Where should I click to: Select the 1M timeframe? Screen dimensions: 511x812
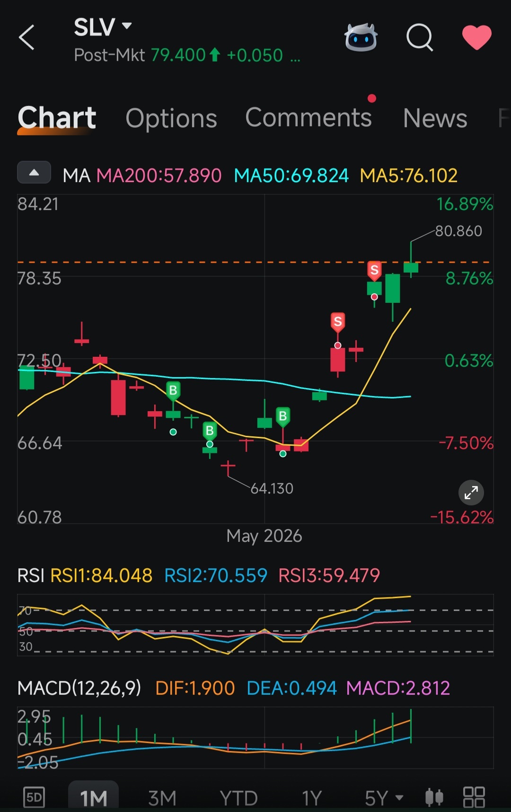[94, 798]
